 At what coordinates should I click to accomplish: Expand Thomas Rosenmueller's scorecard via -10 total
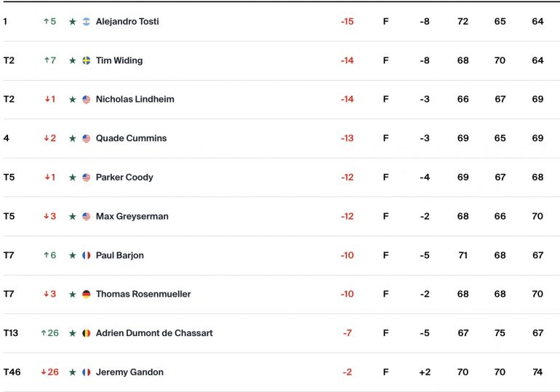click(x=347, y=294)
